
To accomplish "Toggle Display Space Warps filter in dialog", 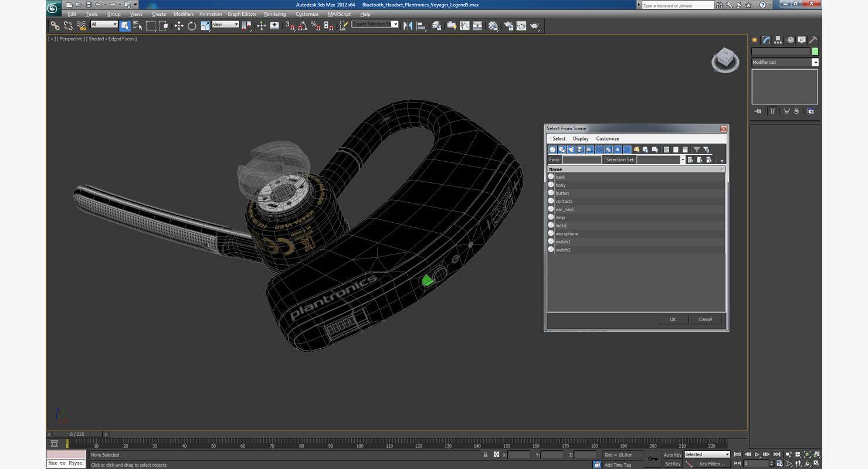I will click(x=599, y=149).
